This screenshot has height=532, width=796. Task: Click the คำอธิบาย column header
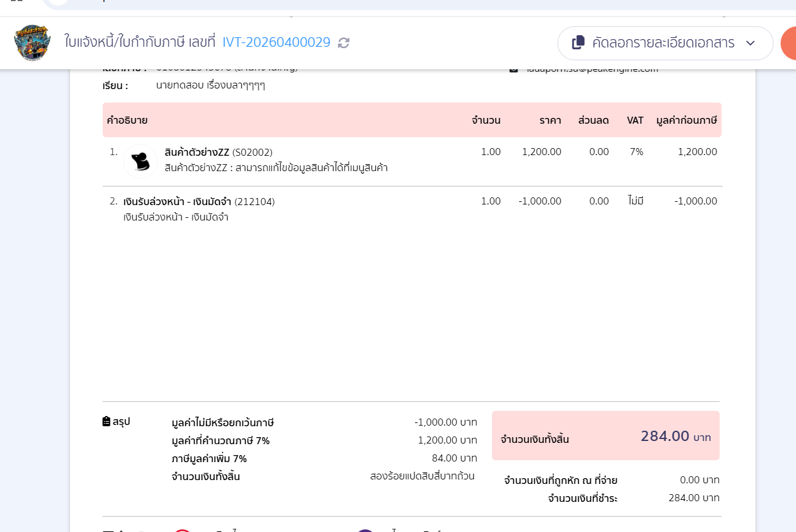pos(128,120)
